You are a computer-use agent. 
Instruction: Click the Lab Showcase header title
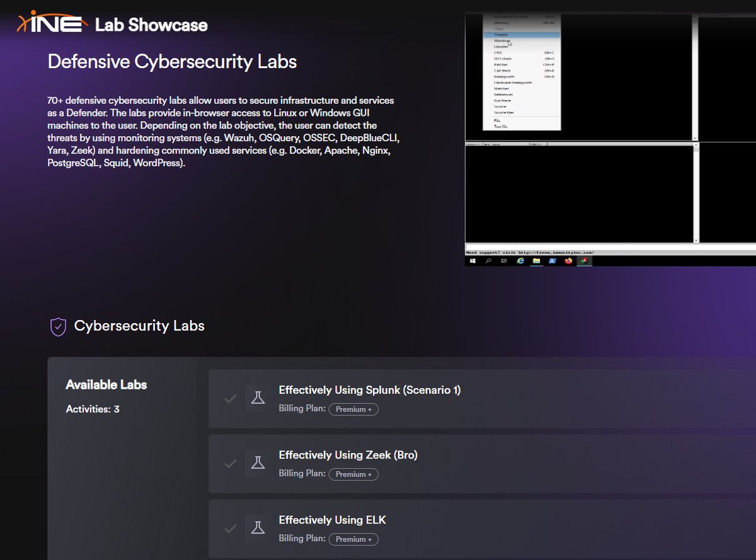click(151, 25)
